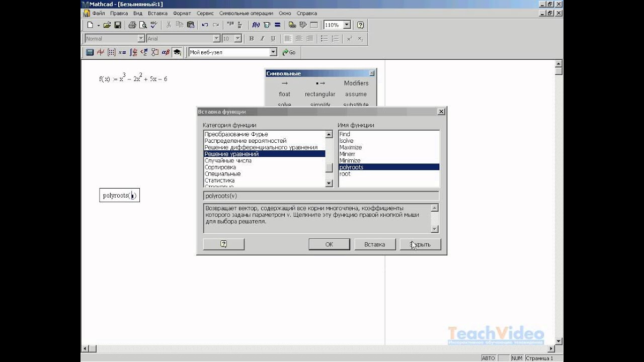The image size is (644, 362).
Task: Click the 'float' keyword in Символьные palette
Action: (x=285, y=94)
